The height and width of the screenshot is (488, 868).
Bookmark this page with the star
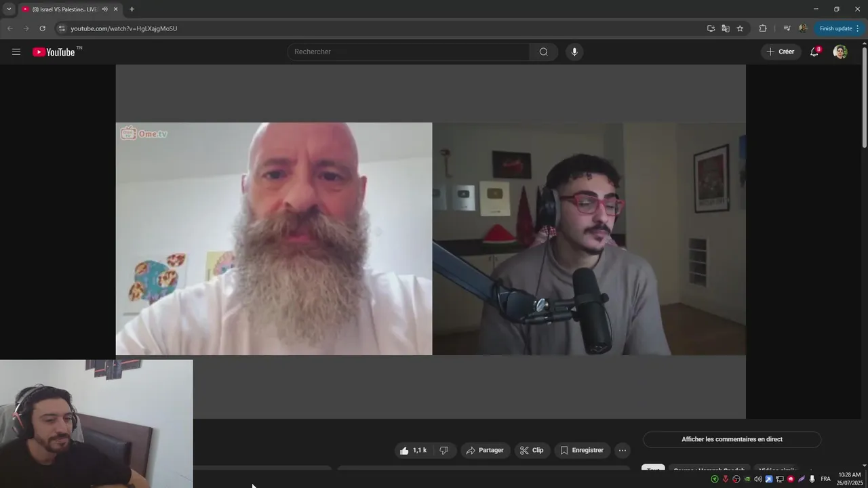pyautogui.click(x=740, y=28)
